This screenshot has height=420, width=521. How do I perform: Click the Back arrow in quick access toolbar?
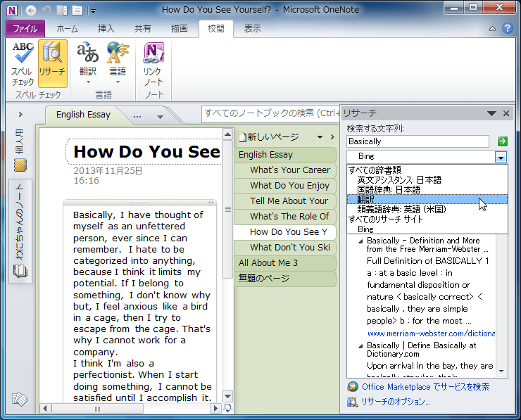tap(31, 11)
